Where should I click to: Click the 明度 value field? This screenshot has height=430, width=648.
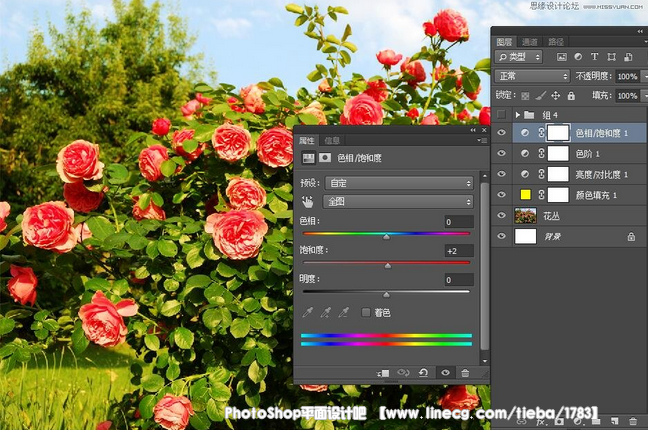tap(459, 280)
